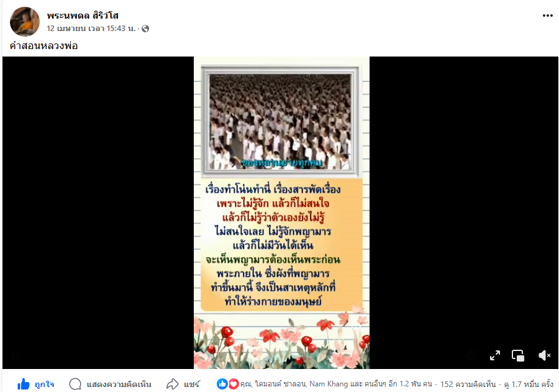Image resolution: width=559 pixels, height=392 pixels.
Task: Open the post timestamp 12 เมษายน 15:43
Action: click(91, 29)
